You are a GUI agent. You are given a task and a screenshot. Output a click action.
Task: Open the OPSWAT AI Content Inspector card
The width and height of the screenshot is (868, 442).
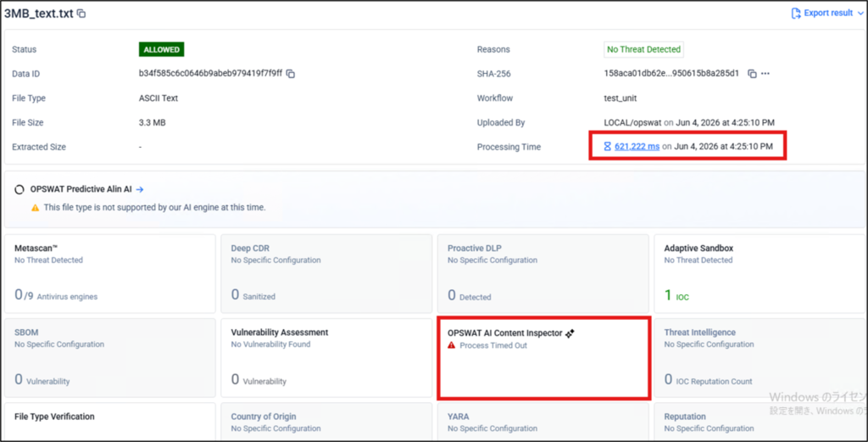click(543, 358)
